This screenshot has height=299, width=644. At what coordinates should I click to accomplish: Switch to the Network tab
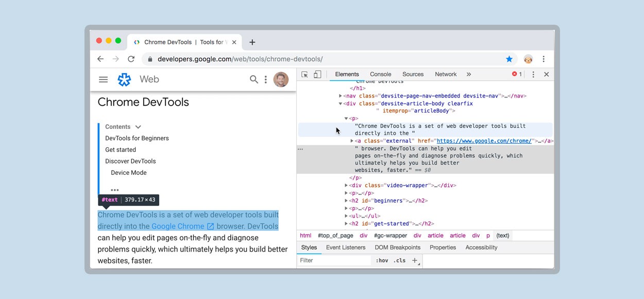[446, 74]
